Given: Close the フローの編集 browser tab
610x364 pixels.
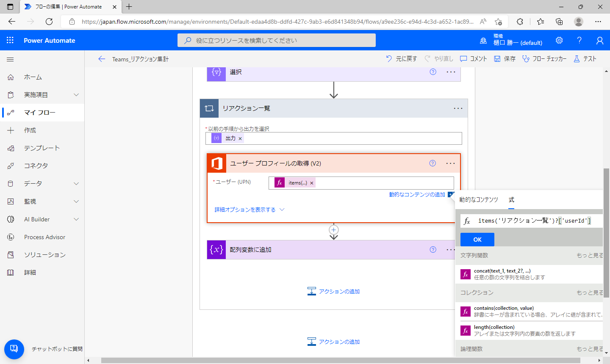Looking at the screenshot, I should click(x=114, y=7).
